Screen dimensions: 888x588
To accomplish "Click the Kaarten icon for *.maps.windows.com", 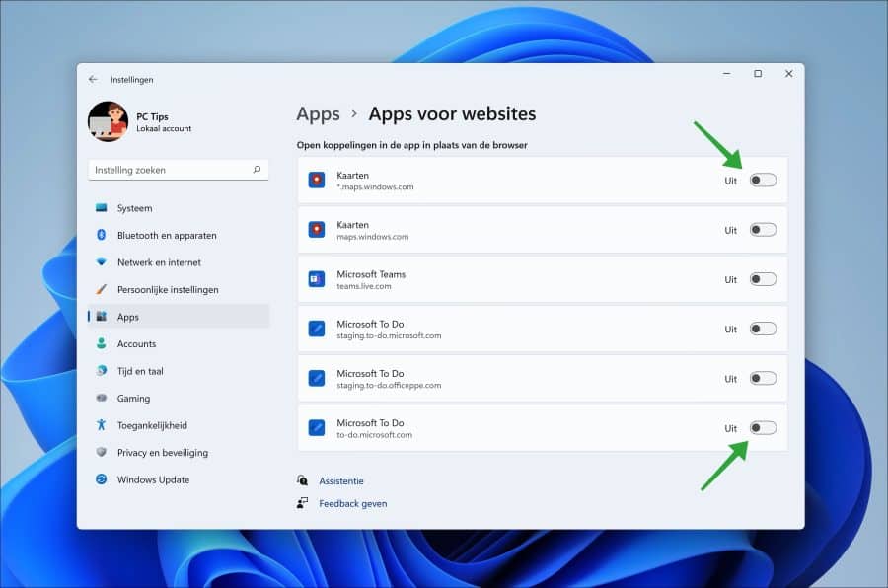I will [x=317, y=181].
